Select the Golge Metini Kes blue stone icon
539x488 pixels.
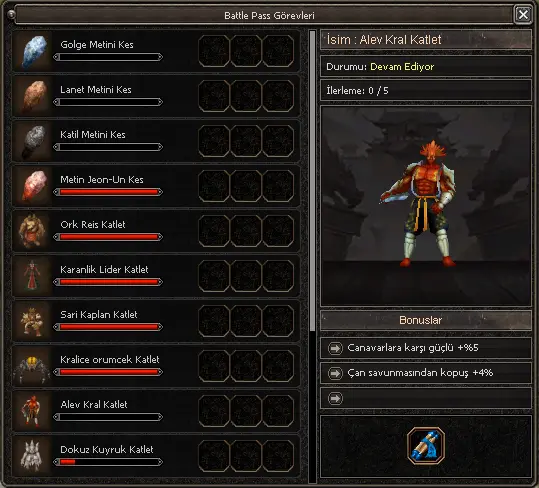(x=34, y=52)
